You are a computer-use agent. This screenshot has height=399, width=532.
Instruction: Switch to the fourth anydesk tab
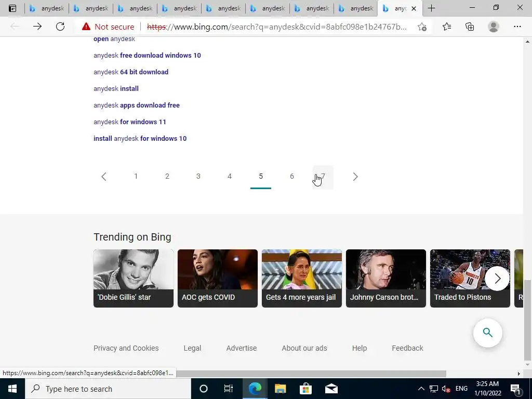(179, 8)
